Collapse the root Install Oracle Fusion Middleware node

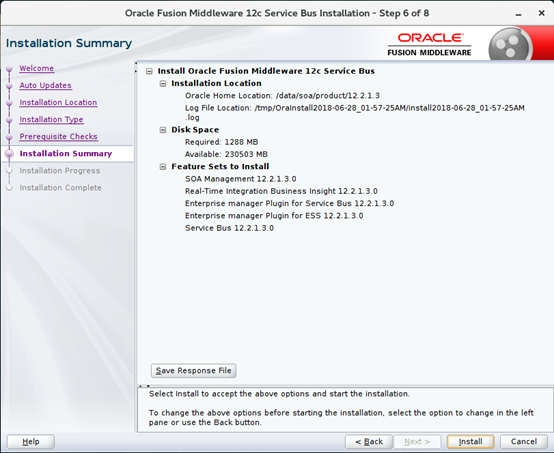[149, 71]
